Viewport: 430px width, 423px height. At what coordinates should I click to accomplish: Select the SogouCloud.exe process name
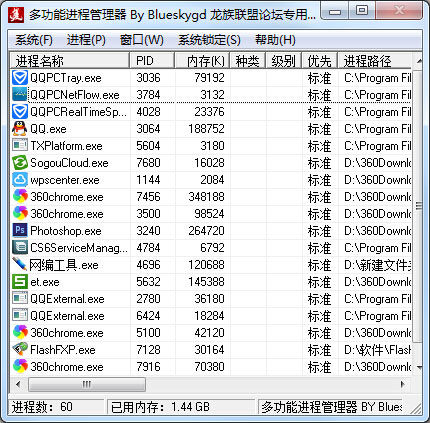click(69, 163)
